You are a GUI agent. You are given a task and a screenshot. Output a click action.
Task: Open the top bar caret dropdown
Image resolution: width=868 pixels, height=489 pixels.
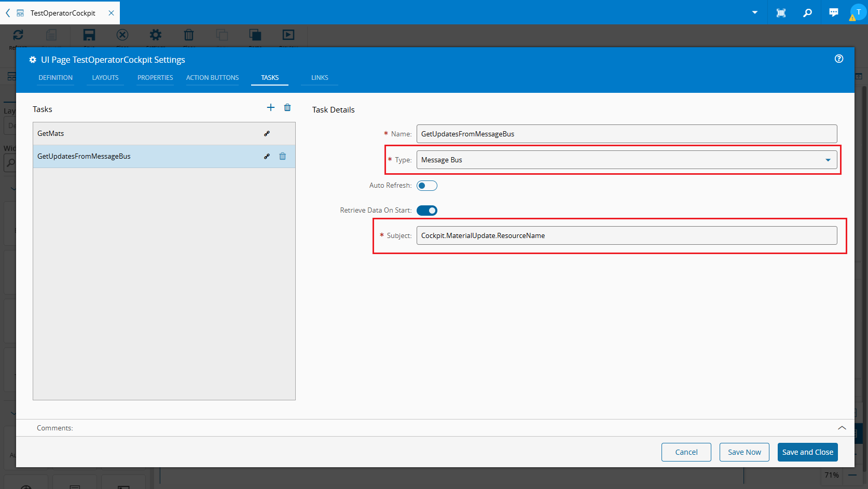(755, 12)
